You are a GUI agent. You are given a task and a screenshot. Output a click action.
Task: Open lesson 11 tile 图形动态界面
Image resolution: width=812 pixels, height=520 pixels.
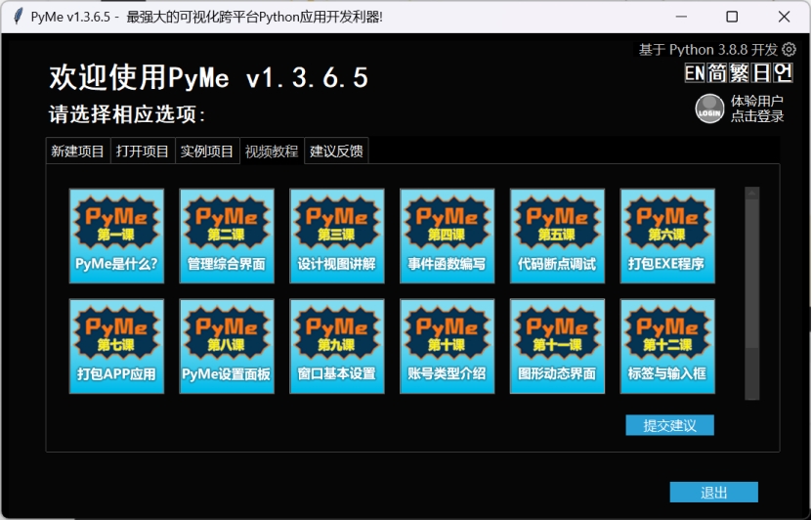557,346
